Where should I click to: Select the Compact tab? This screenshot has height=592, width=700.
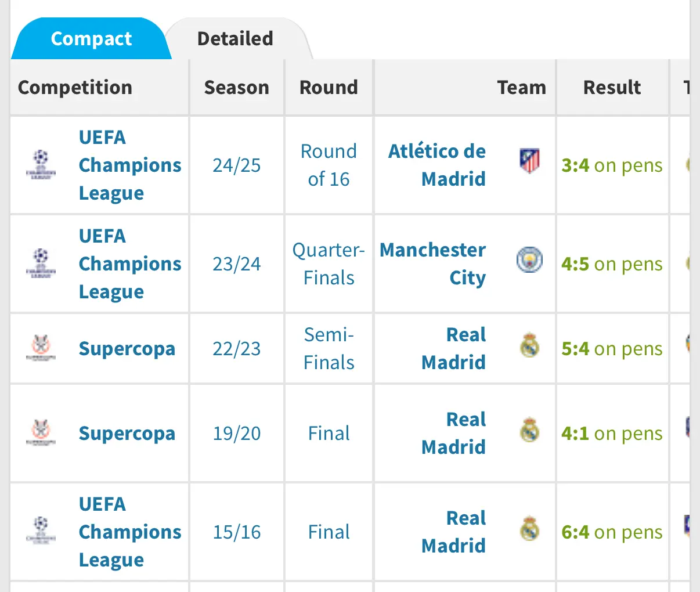point(91,38)
